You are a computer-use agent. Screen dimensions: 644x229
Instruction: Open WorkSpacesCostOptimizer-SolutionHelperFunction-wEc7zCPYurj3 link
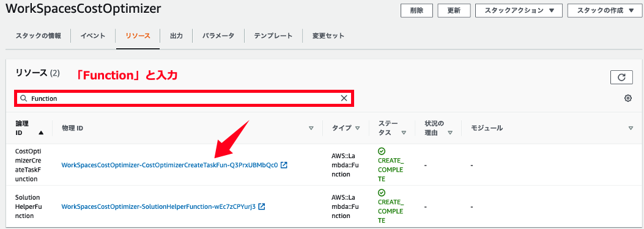point(158,206)
